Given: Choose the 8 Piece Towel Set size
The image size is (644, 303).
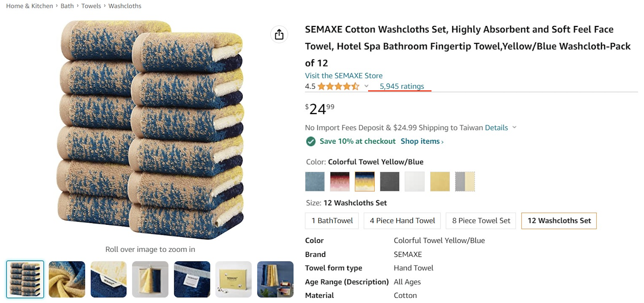Looking at the screenshot, I should pos(481,221).
